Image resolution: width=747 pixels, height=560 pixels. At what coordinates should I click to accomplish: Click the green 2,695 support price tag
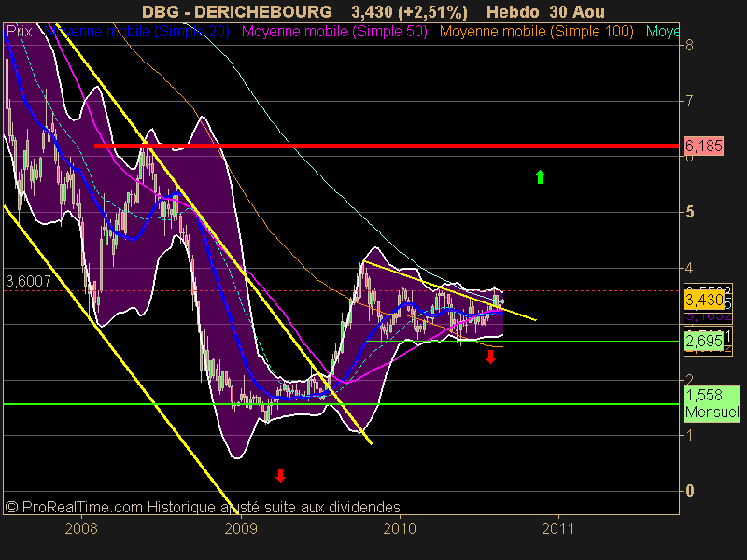point(704,341)
